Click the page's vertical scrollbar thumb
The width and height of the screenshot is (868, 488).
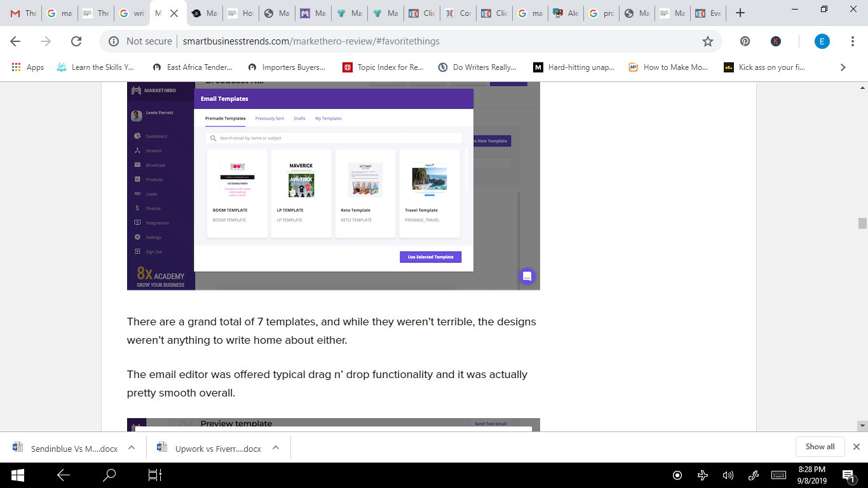862,223
